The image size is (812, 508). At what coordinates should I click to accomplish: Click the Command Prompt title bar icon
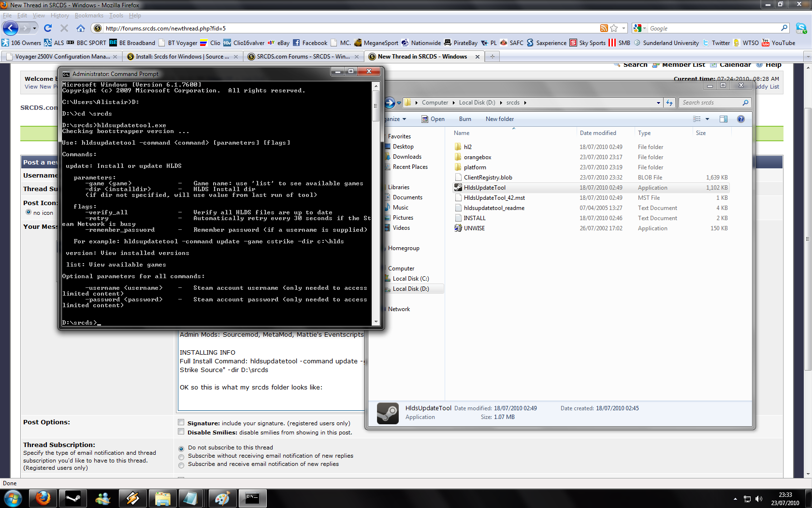[x=66, y=74]
